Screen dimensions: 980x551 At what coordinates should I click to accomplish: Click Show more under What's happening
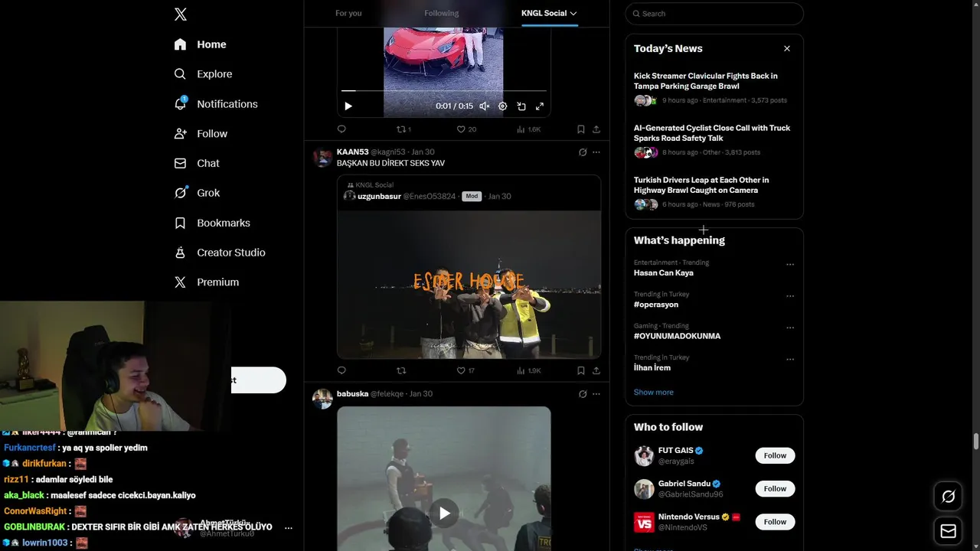[x=653, y=392]
